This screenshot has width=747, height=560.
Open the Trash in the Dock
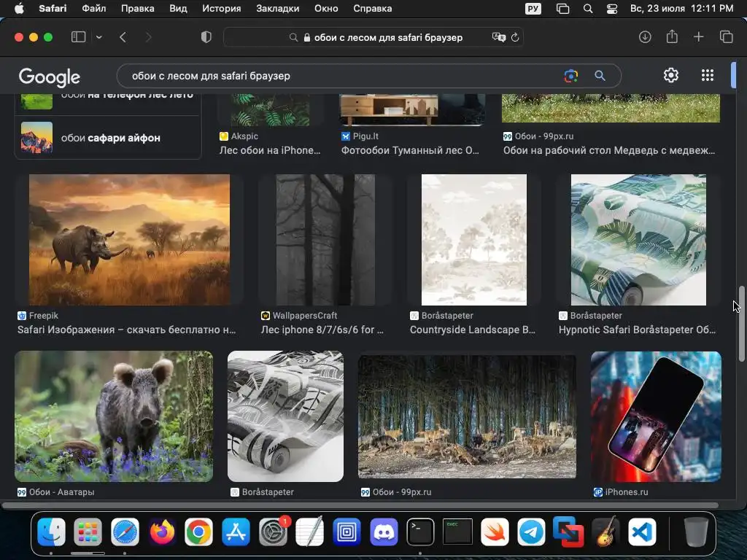coord(695,532)
